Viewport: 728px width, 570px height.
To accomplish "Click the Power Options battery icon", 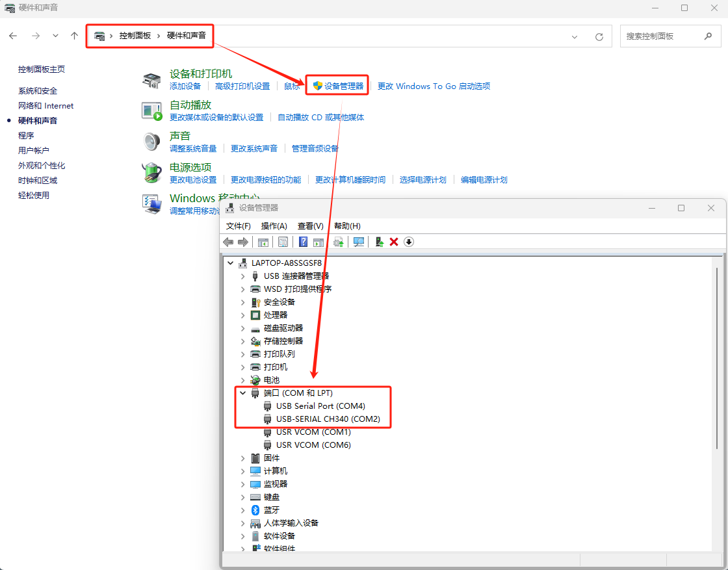I will (152, 173).
